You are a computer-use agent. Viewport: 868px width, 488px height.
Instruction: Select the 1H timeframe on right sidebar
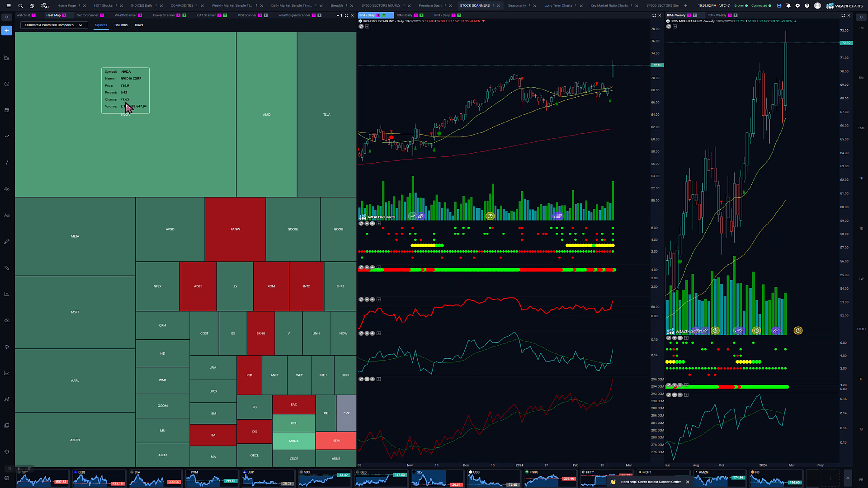[861, 178]
